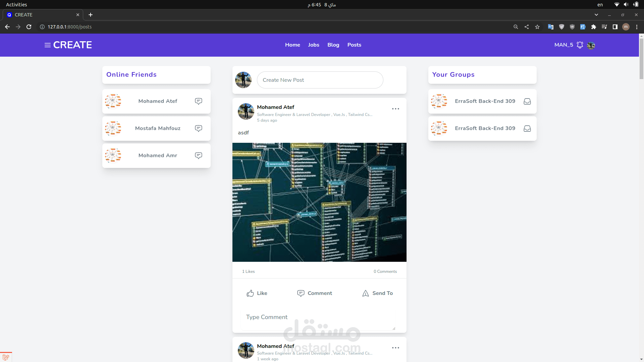Expand options on the one-week-old post
The image size is (644, 362).
pyautogui.click(x=395, y=348)
